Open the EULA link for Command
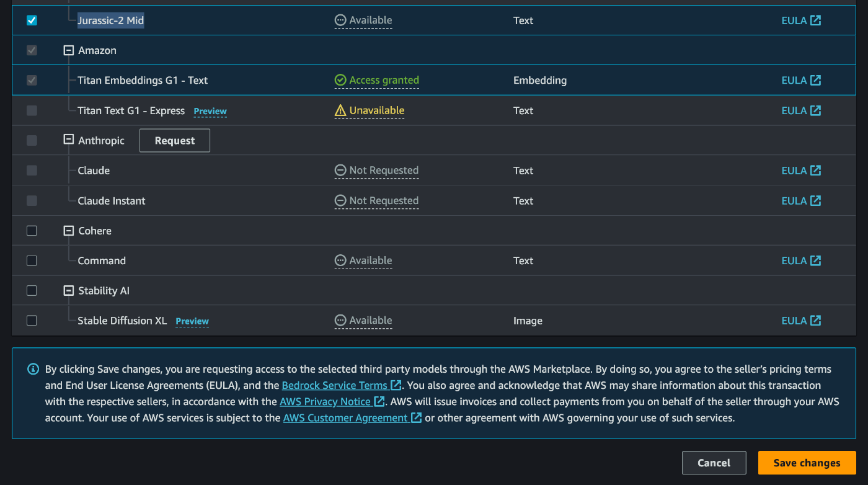This screenshot has width=868, height=485. (801, 260)
